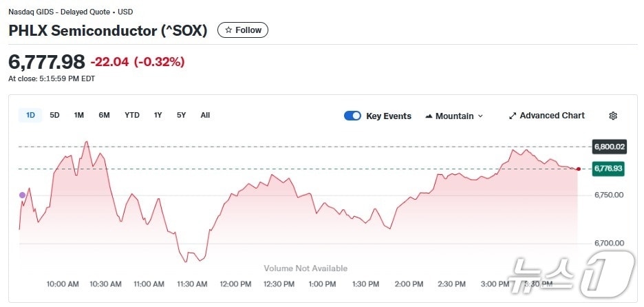Click the 6,800.02 previous close label
Viewport: 644px width, 307px height.
coord(608,147)
